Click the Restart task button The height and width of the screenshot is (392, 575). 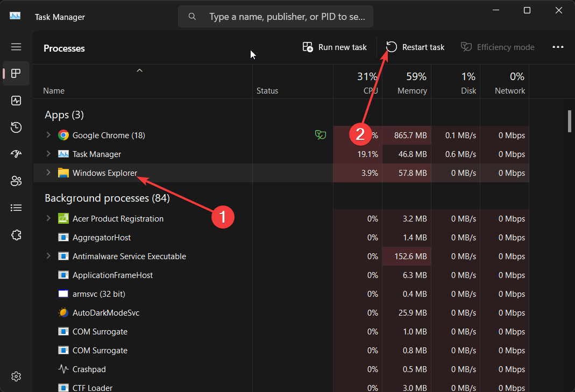click(x=415, y=47)
